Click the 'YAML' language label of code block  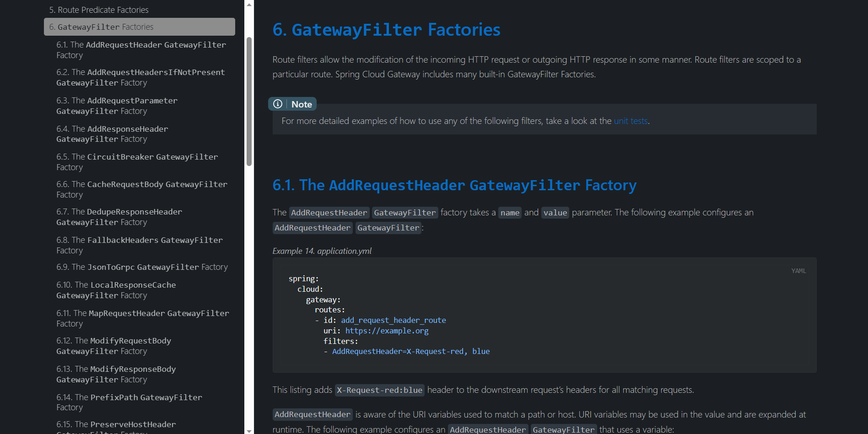tap(798, 271)
